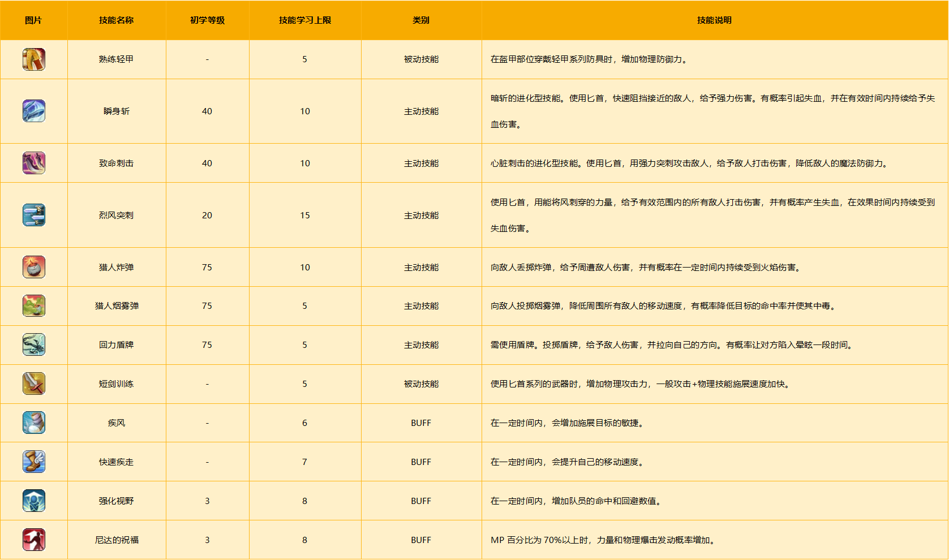
Task: Click the 类别 column header
Action: (x=421, y=20)
